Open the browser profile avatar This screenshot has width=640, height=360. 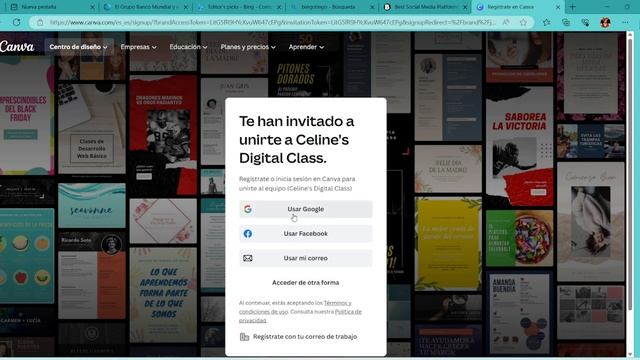point(605,22)
